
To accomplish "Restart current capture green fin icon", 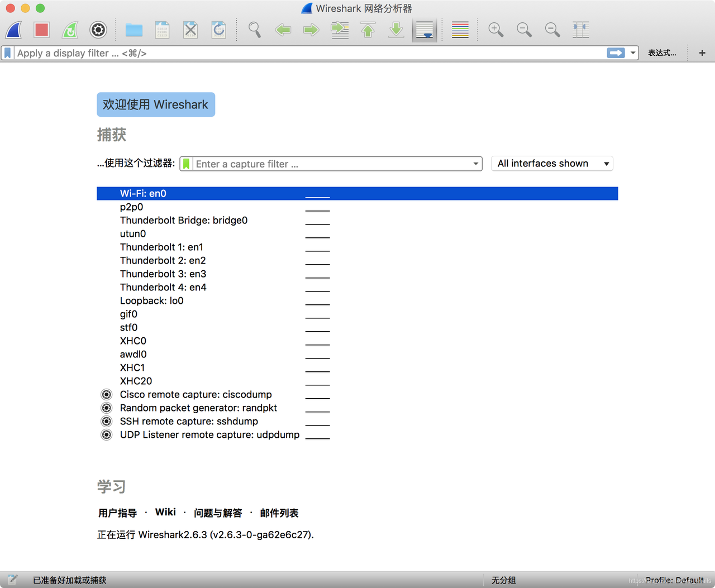I will coord(70,30).
